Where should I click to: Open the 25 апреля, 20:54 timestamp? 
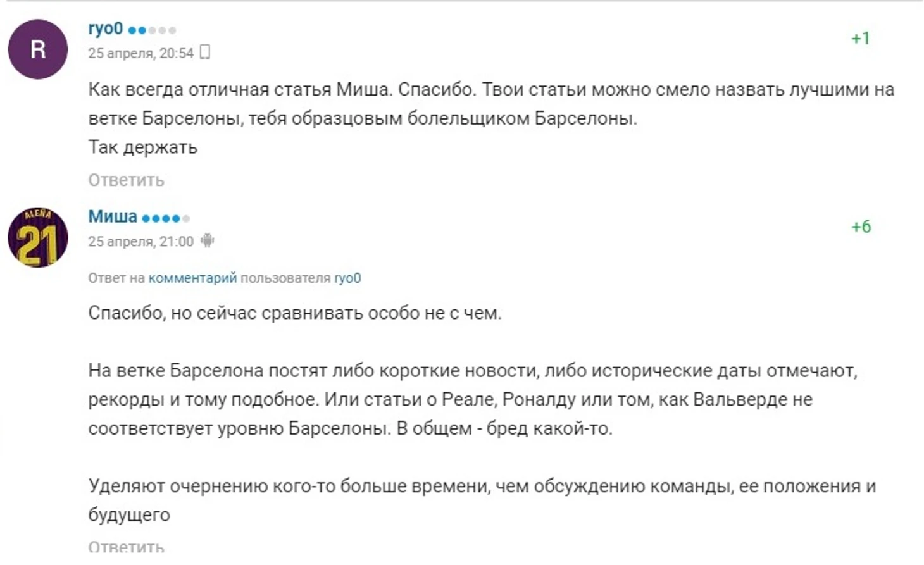coord(140,53)
